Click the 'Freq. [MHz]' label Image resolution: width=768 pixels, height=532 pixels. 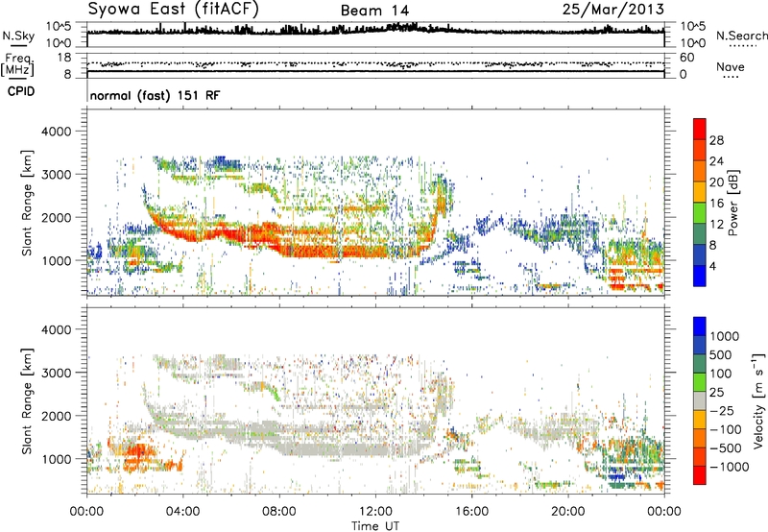[x=17, y=65]
